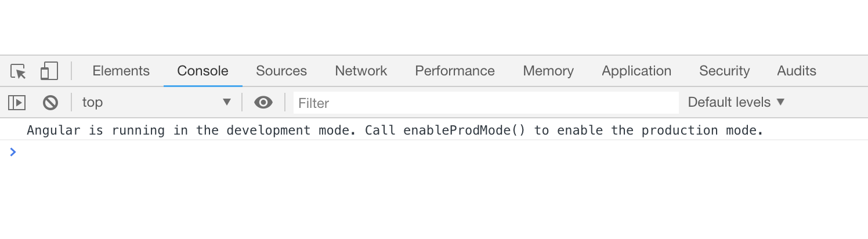This screenshot has height=239, width=868.
Task: Clear the console with the ban icon
Action: pos(50,103)
